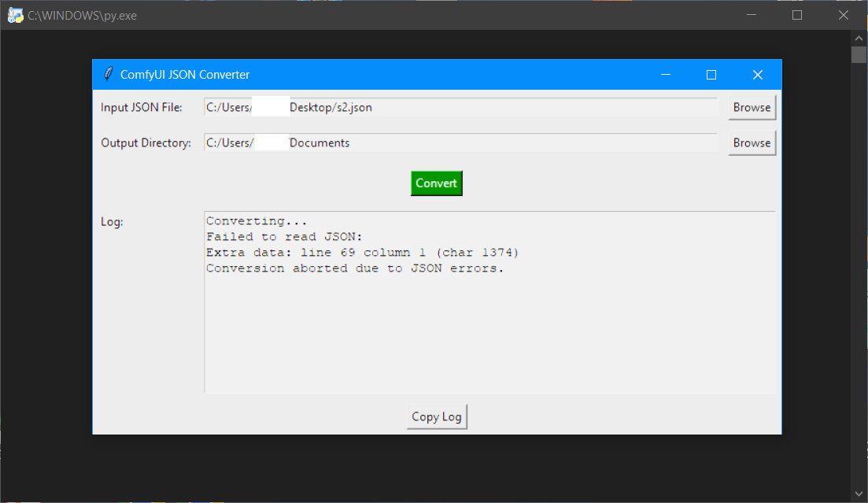Click the feather icon in ComfyUI Converter title bar
Image resolution: width=868 pixels, height=503 pixels.
109,74
